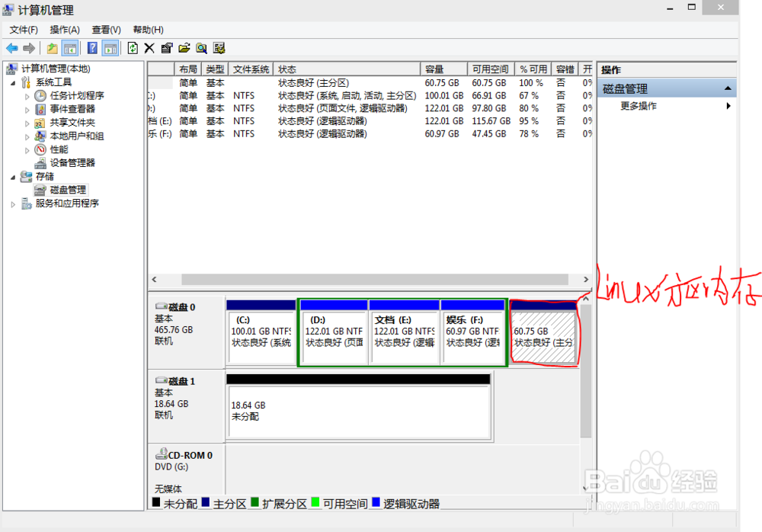Click the disk view vertical scrollbar
This screenshot has width=762, height=532.
click(x=585, y=372)
